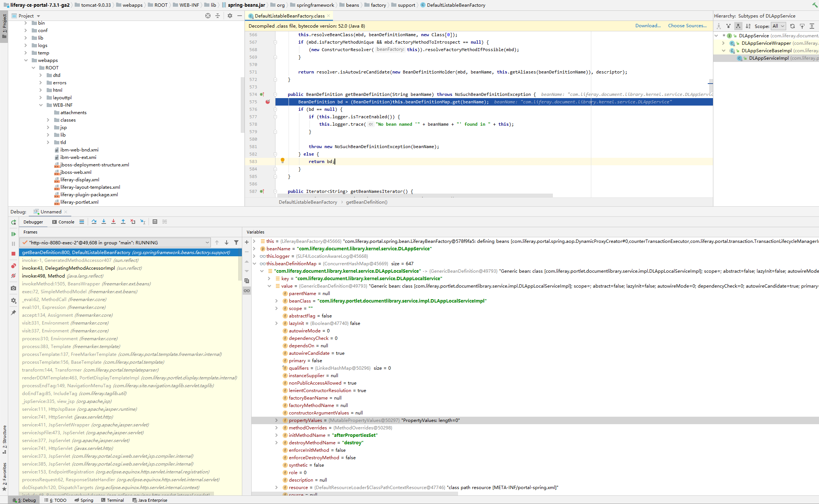The height and width of the screenshot is (504, 819).
Task: Expand the classes folder
Action: coord(48,120)
